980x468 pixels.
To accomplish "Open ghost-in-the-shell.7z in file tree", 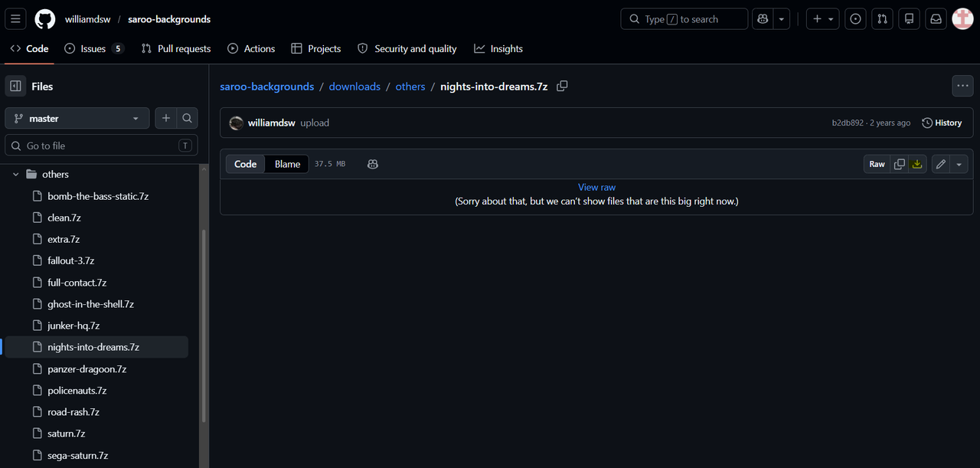I will 90,304.
